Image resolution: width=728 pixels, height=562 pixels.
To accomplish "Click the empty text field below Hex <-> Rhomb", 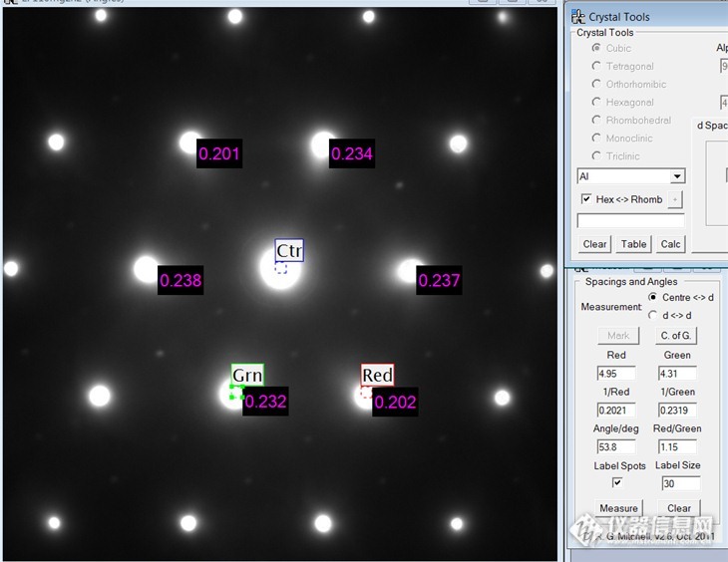I will 630,220.
